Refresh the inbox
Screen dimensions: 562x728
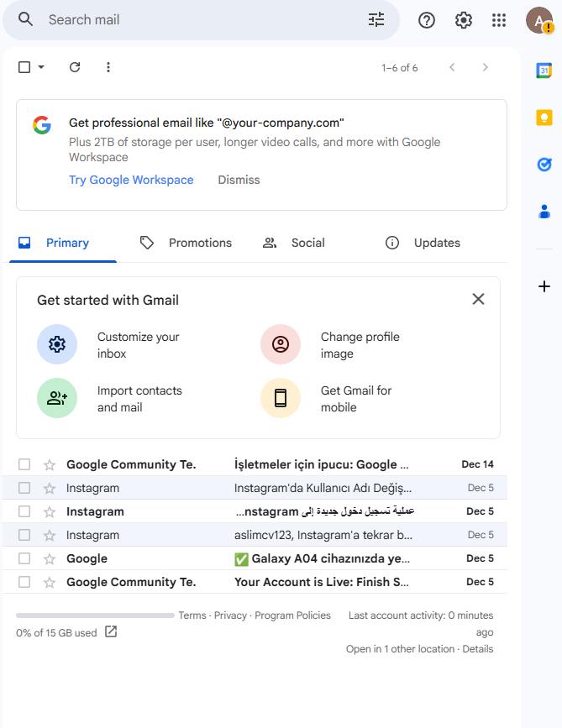[x=75, y=67]
